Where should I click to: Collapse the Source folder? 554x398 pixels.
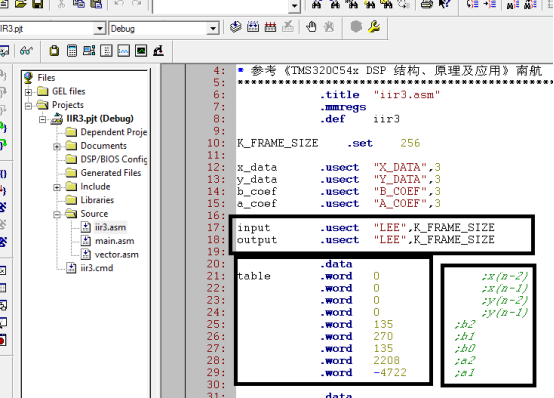pyautogui.click(x=57, y=214)
